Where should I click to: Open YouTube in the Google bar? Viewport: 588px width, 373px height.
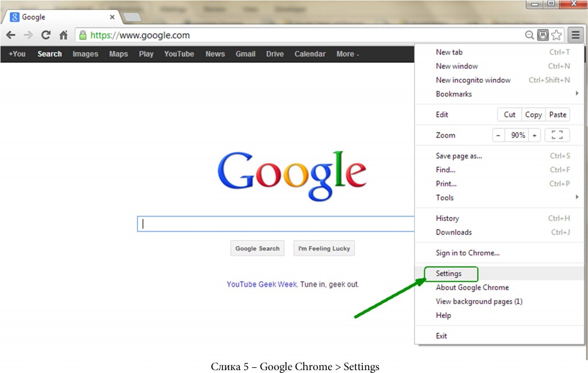point(179,54)
